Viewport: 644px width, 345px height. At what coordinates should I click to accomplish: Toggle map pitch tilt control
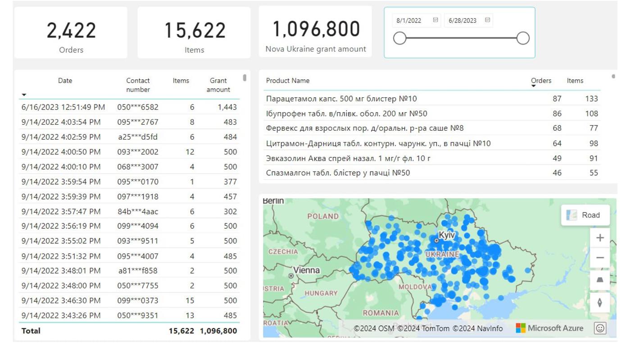point(600,280)
